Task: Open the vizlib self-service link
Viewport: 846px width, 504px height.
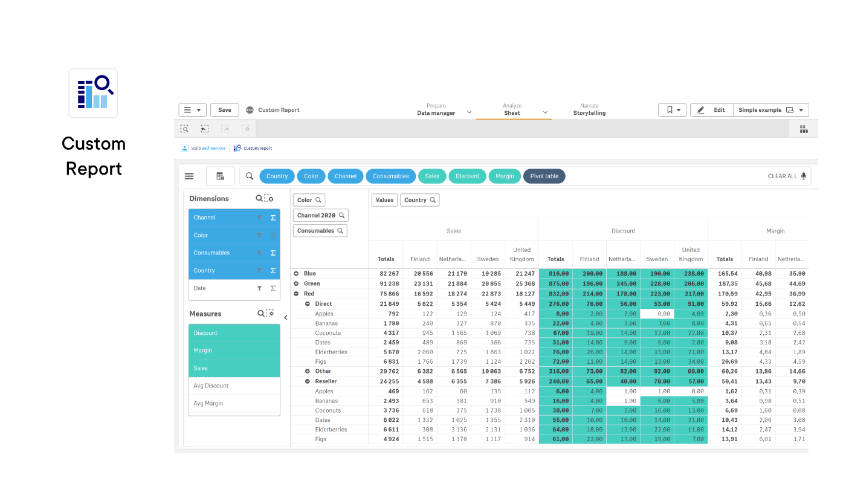Action: (x=208, y=148)
